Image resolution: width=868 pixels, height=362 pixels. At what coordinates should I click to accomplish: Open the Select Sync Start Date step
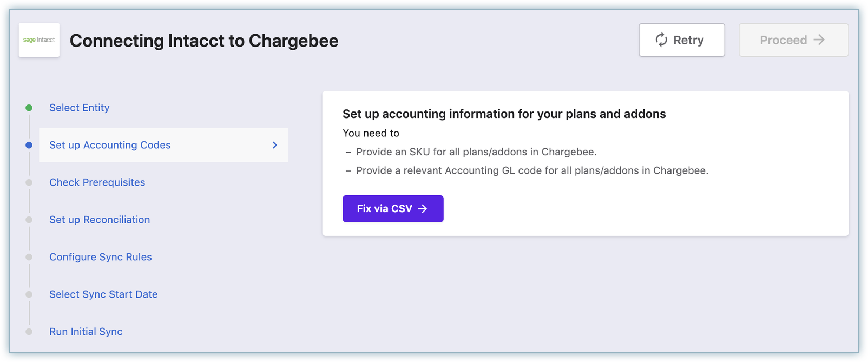coord(103,294)
